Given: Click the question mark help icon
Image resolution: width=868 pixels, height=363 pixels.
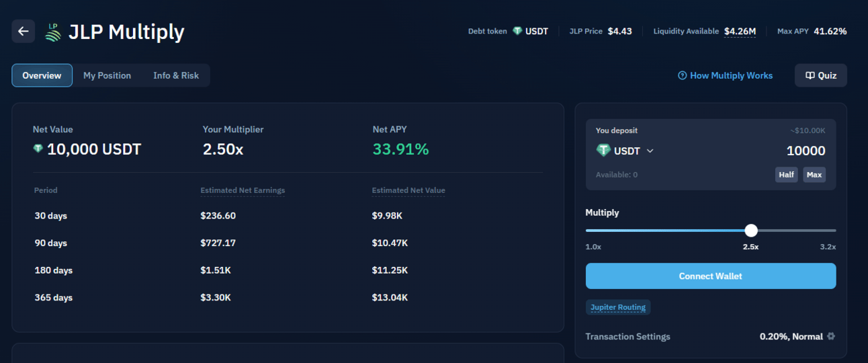Looking at the screenshot, I should [x=682, y=75].
